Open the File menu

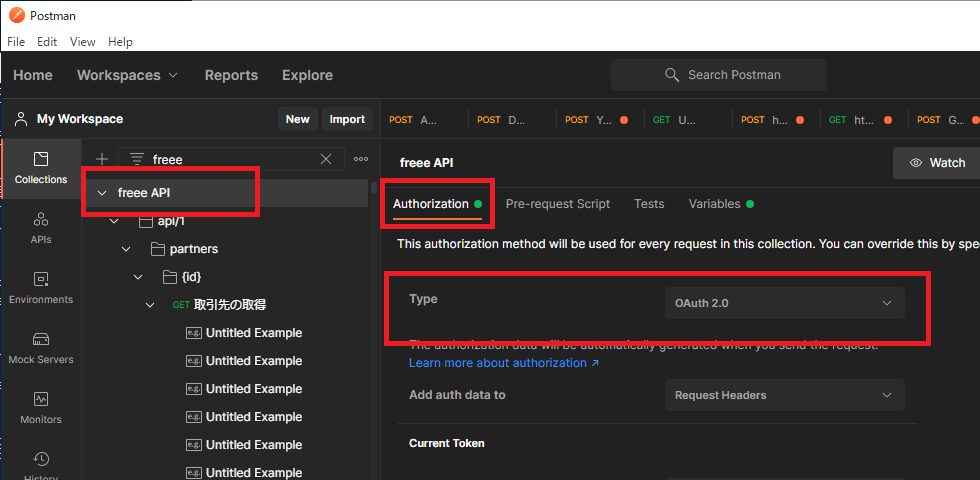(x=16, y=42)
